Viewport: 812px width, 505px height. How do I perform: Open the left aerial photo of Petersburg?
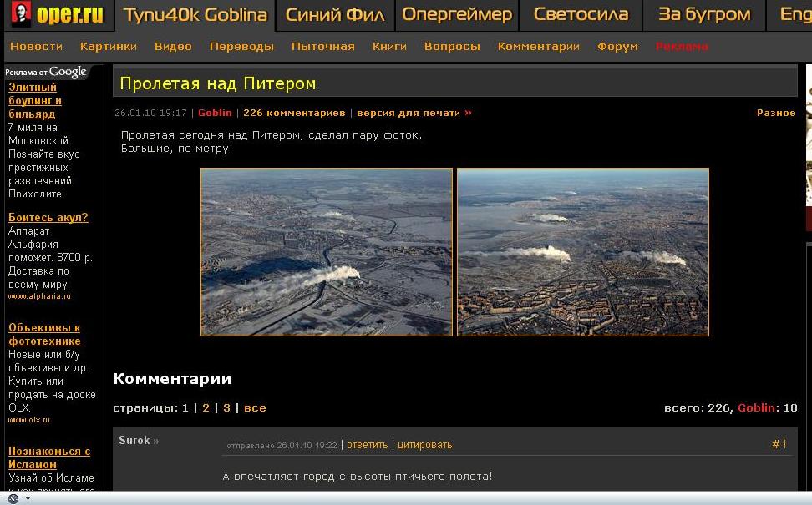coord(327,252)
